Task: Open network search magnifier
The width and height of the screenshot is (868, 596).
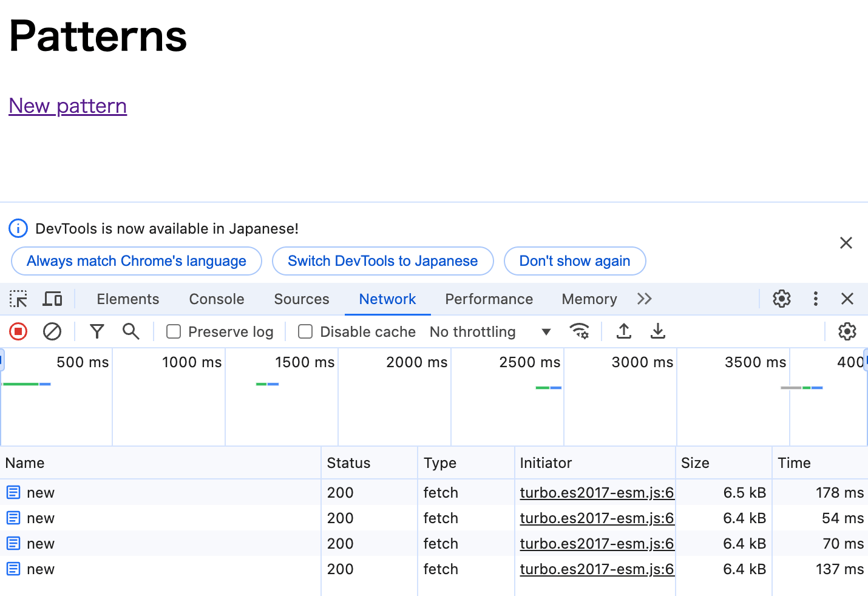Action: point(131,331)
